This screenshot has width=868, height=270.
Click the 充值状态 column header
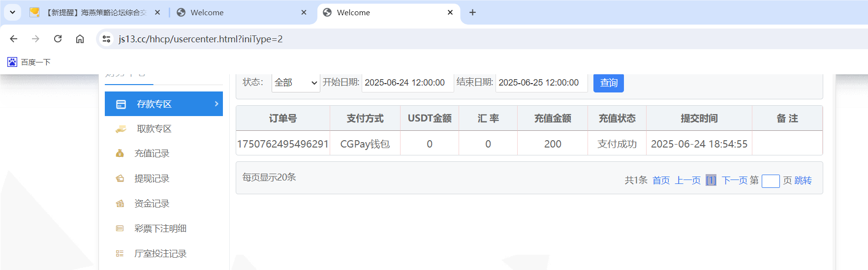617,119
